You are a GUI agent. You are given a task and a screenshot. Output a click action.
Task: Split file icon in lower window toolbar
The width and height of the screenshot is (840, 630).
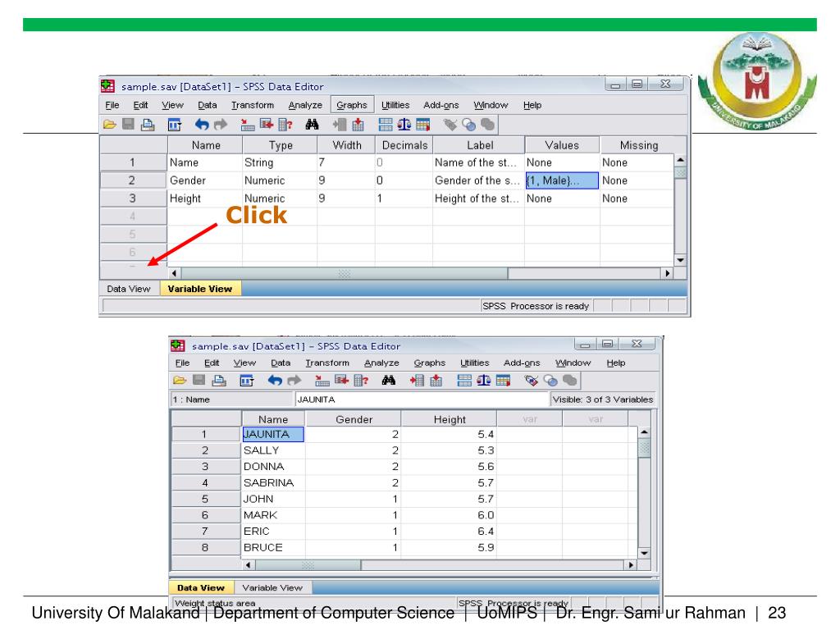pos(464,381)
